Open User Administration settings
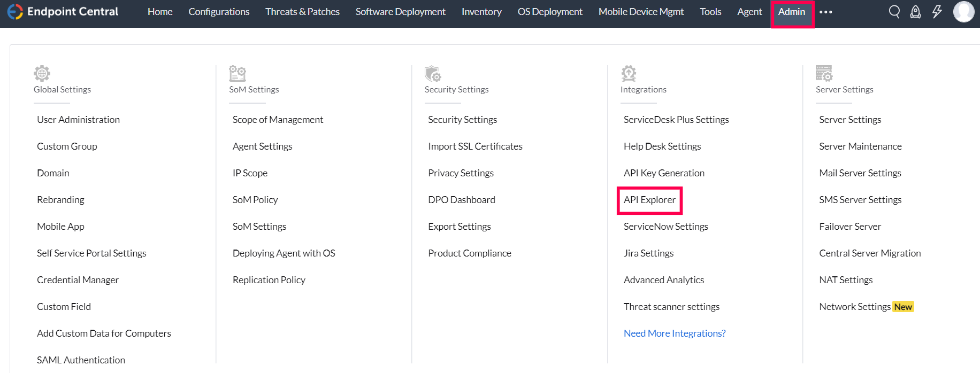Viewport: 980px width, 373px height. point(78,120)
